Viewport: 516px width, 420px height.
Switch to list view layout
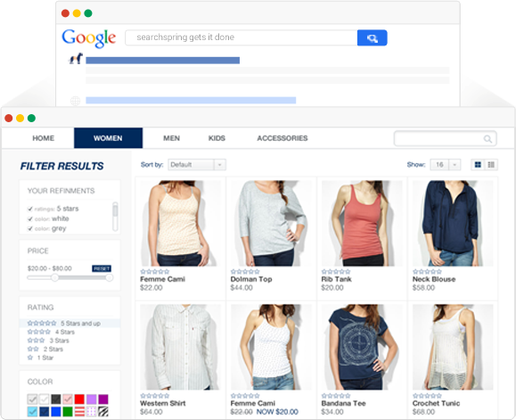click(491, 165)
